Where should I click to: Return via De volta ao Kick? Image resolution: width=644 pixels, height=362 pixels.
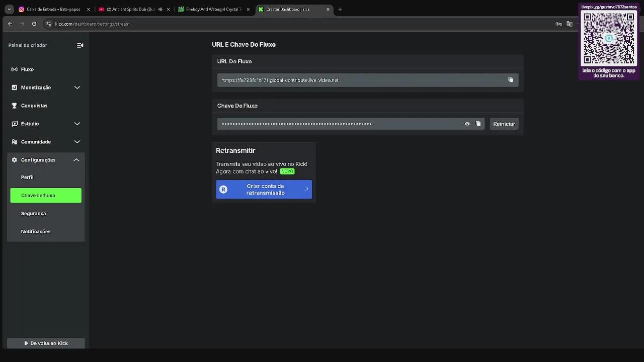click(46, 343)
